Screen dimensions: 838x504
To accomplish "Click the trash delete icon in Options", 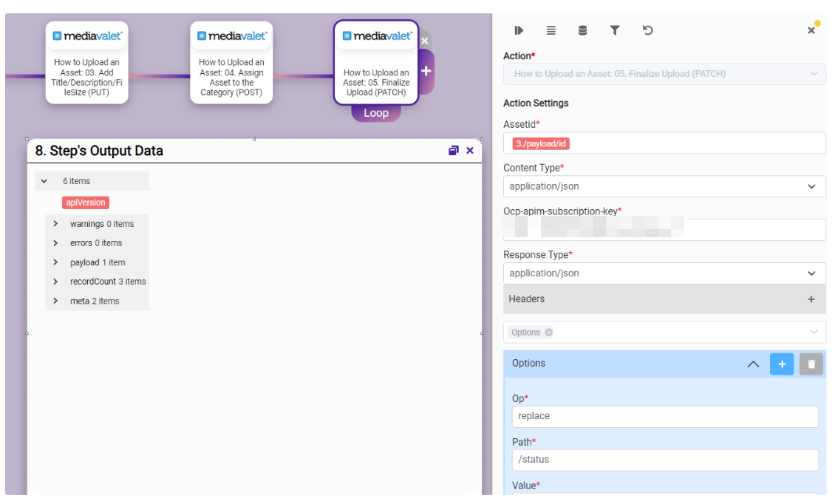I will (811, 364).
